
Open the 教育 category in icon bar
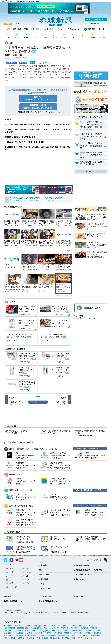(x=93, y=36)
